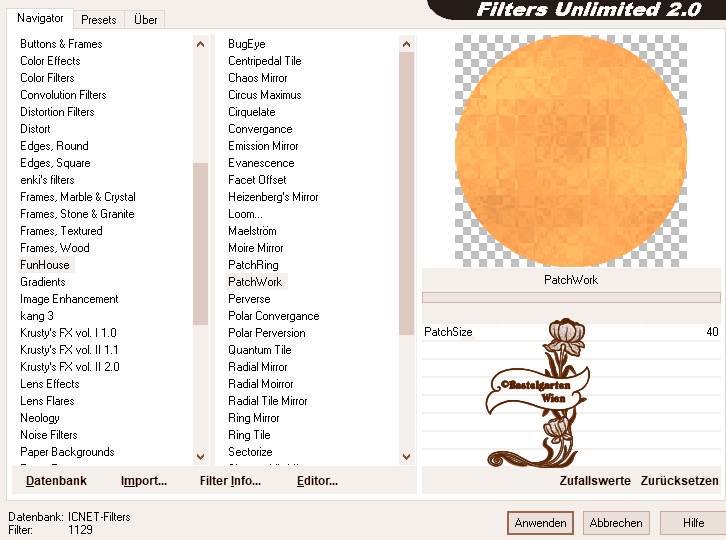
Task: Open the Editor... button
Action: tap(317, 481)
